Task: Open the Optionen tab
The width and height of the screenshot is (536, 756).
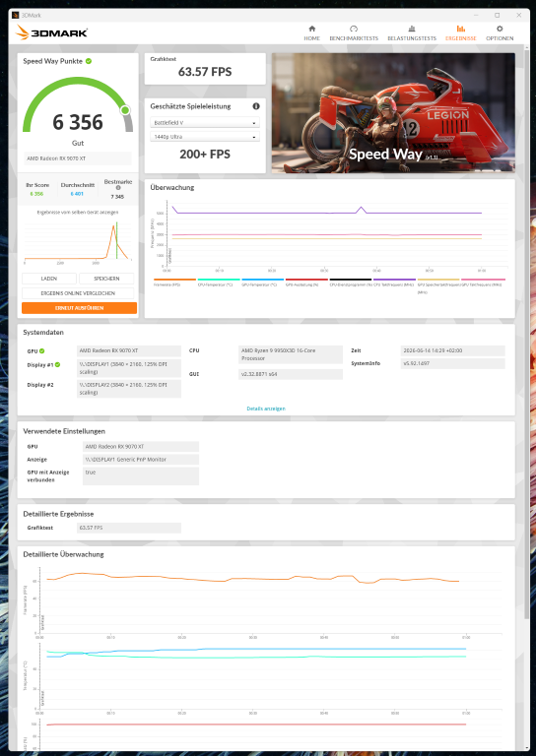Action: click(500, 33)
